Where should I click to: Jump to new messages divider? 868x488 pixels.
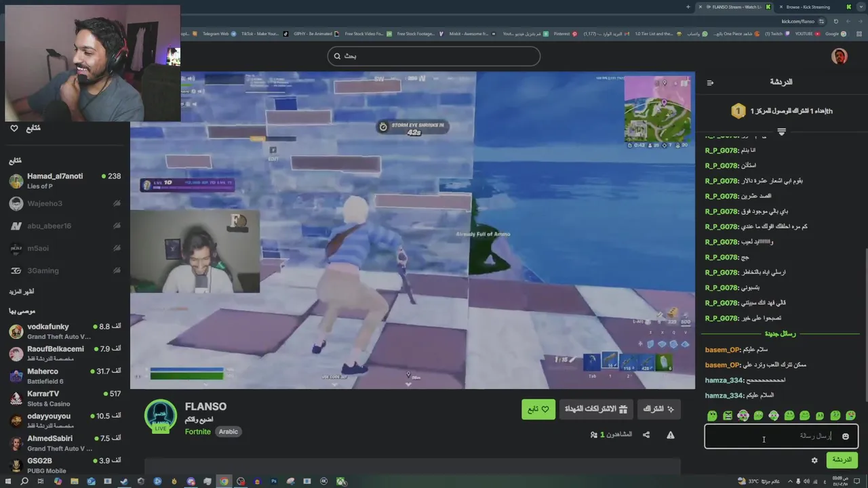pos(780,334)
